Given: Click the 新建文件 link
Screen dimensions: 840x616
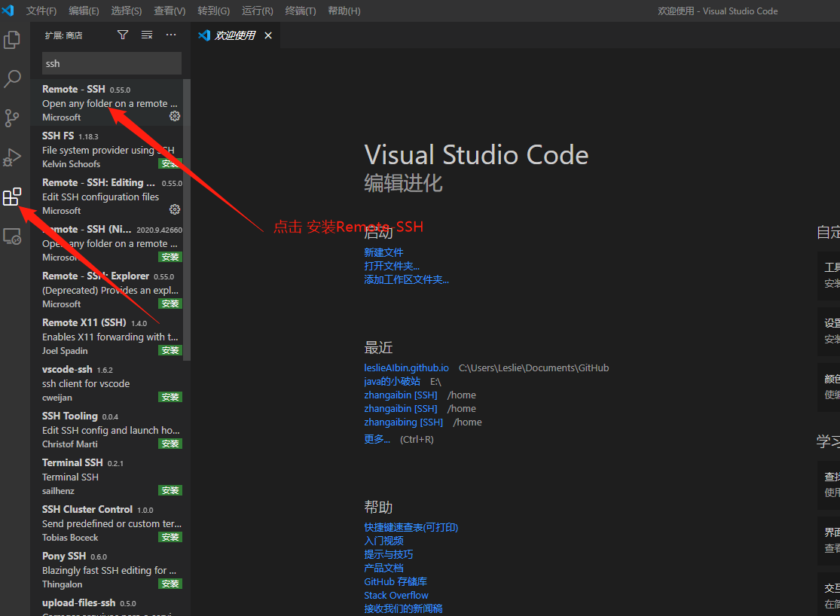Looking at the screenshot, I should click(x=383, y=252).
